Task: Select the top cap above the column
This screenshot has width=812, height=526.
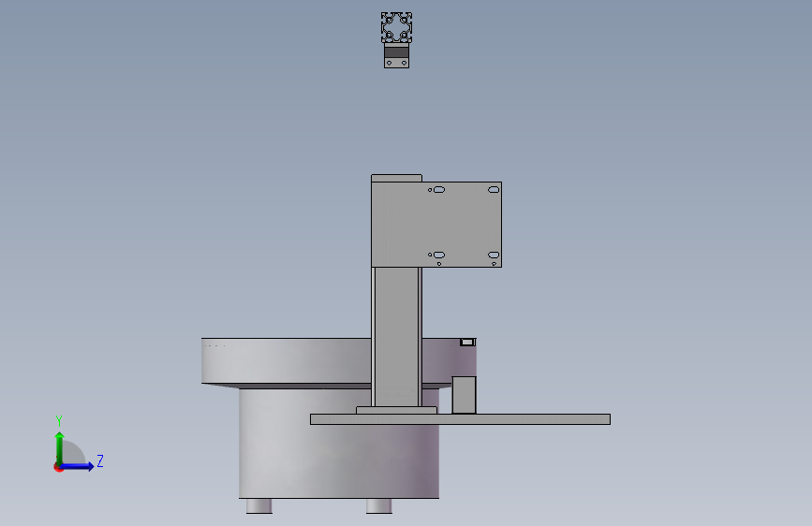Action: click(x=397, y=178)
